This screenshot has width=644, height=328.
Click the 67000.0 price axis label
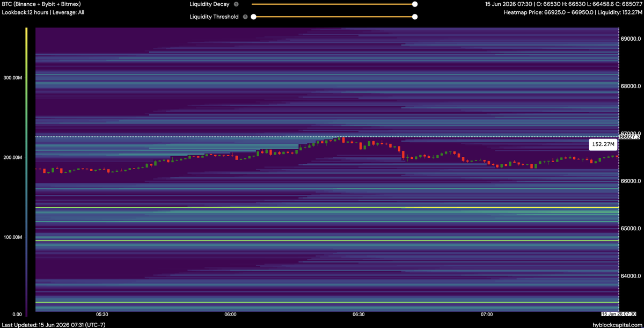[x=631, y=133]
